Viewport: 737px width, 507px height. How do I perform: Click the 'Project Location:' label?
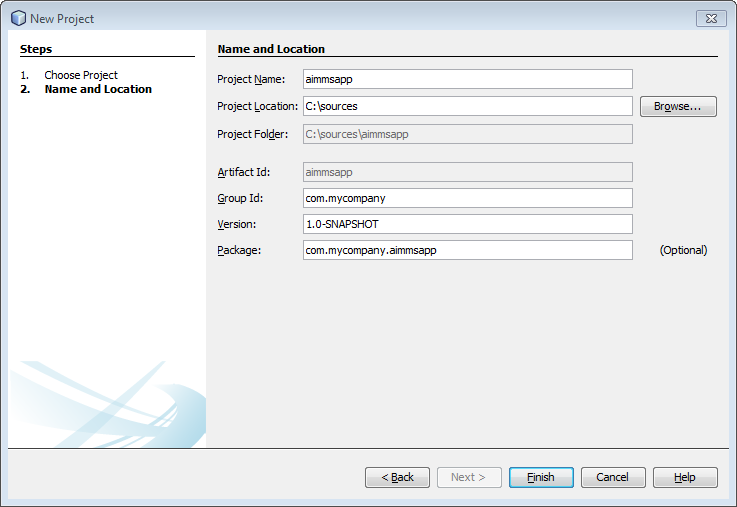(258, 107)
